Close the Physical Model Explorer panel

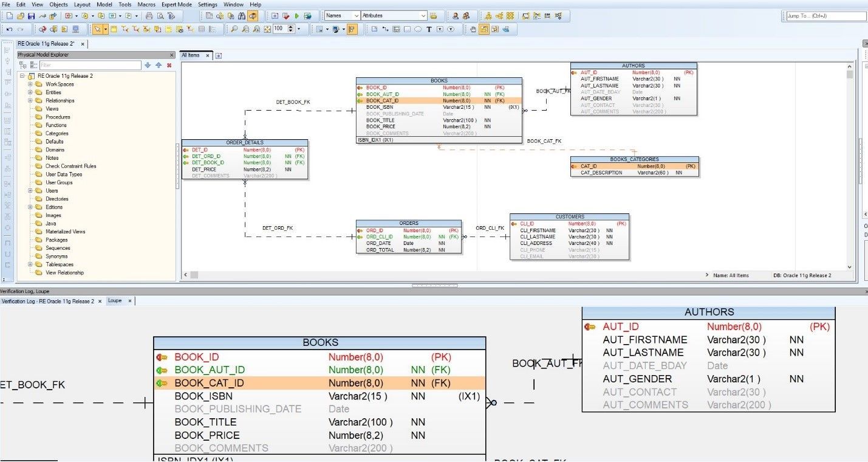pyautogui.click(x=172, y=55)
